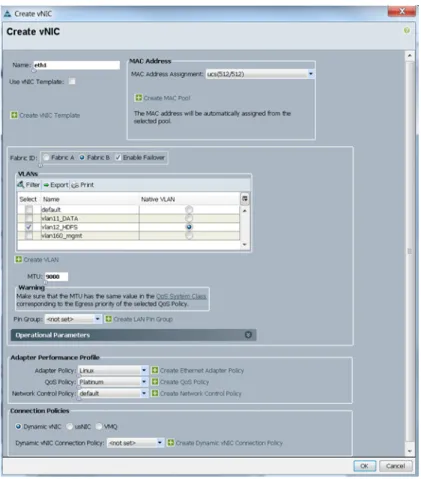
Task: Click the VLAN list scroll down arrow
Action: 245,244
